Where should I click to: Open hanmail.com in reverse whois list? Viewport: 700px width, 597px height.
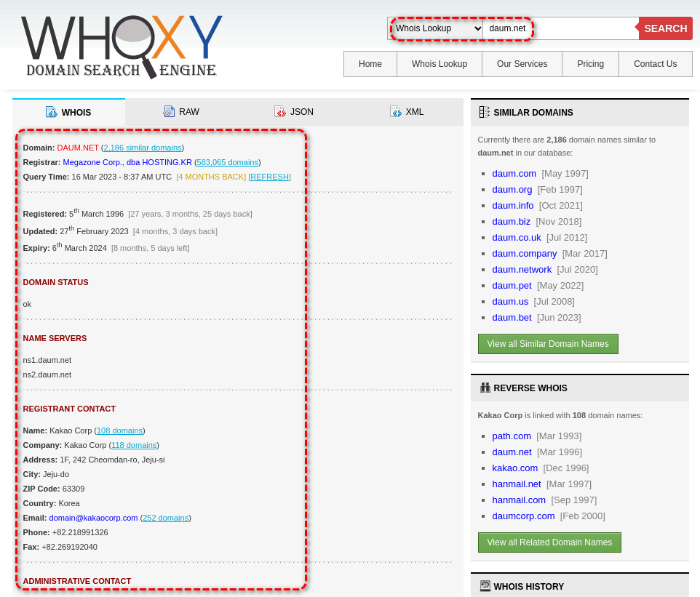pyautogui.click(x=519, y=500)
